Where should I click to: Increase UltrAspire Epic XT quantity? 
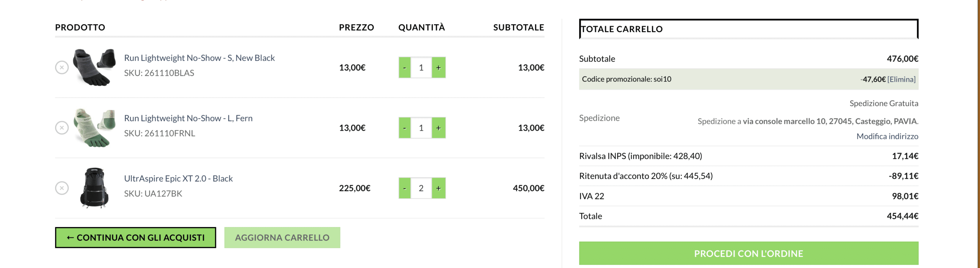coord(438,188)
